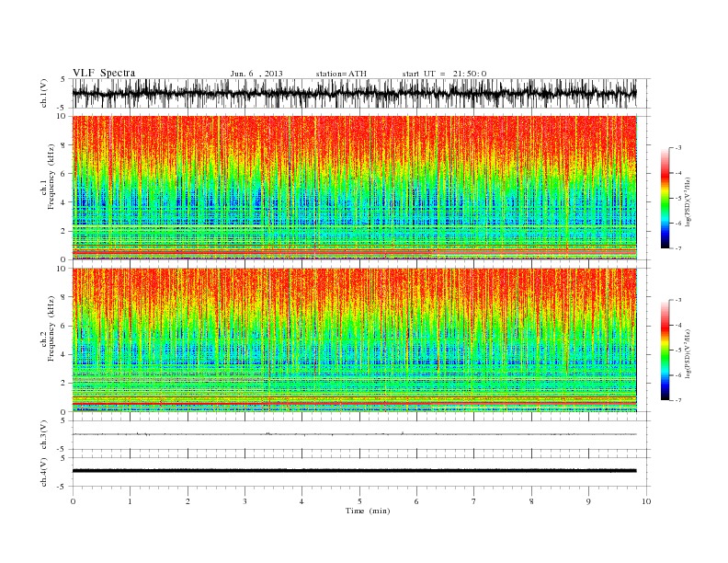
Task: Click the '4' kHz tick of ch.1 spectrogram
Action: click(63, 202)
